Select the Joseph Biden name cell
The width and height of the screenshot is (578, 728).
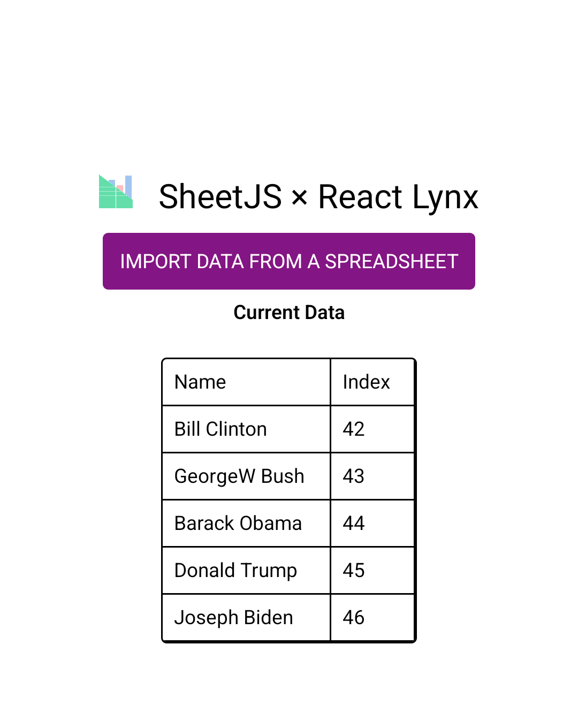point(246,618)
